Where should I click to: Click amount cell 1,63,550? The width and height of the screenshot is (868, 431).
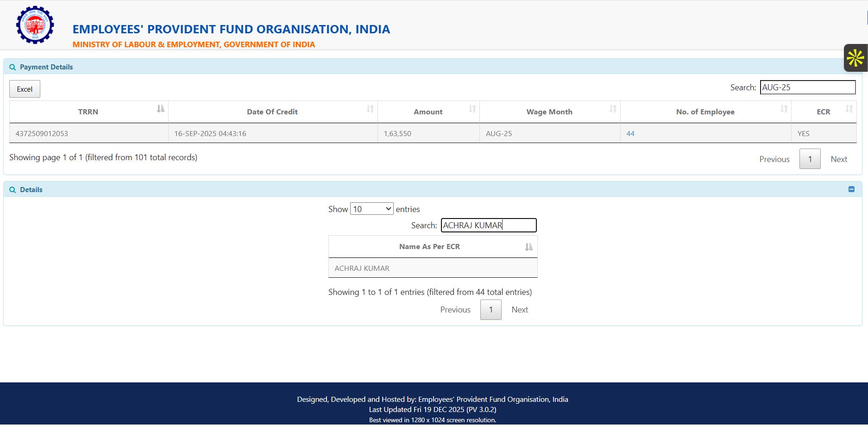397,133
